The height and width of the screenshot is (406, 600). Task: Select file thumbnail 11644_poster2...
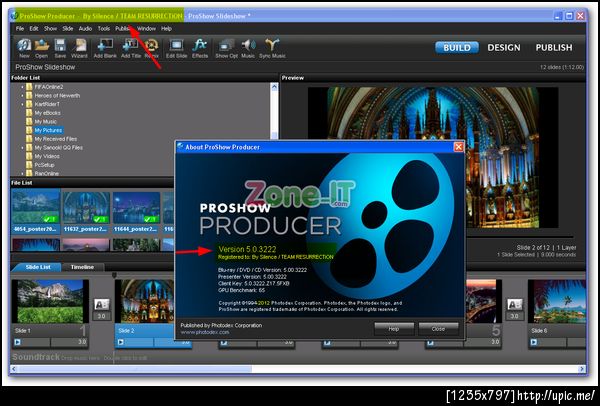136,211
